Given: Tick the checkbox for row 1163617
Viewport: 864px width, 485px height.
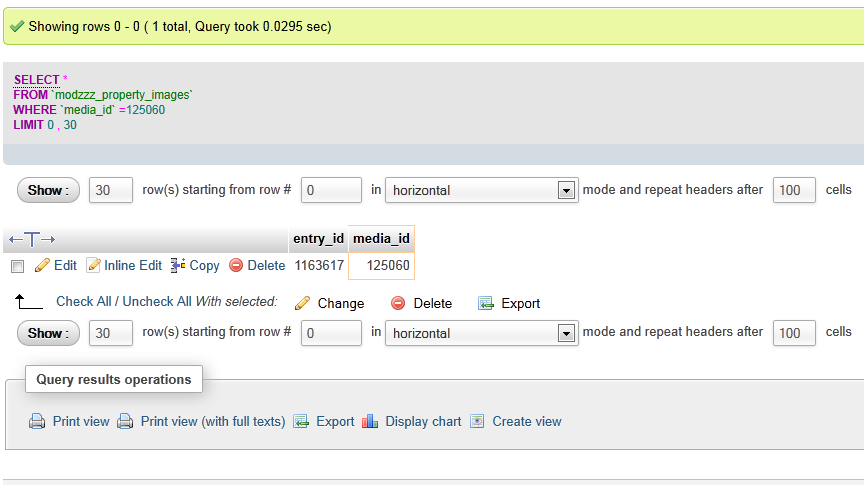Looking at the screenshot, I should point(17,266).
